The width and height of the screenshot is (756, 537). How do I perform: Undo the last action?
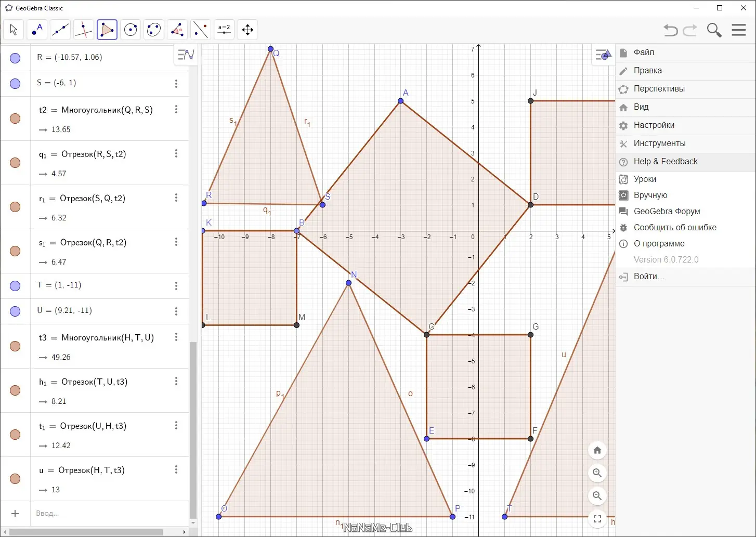pos(671,30)
